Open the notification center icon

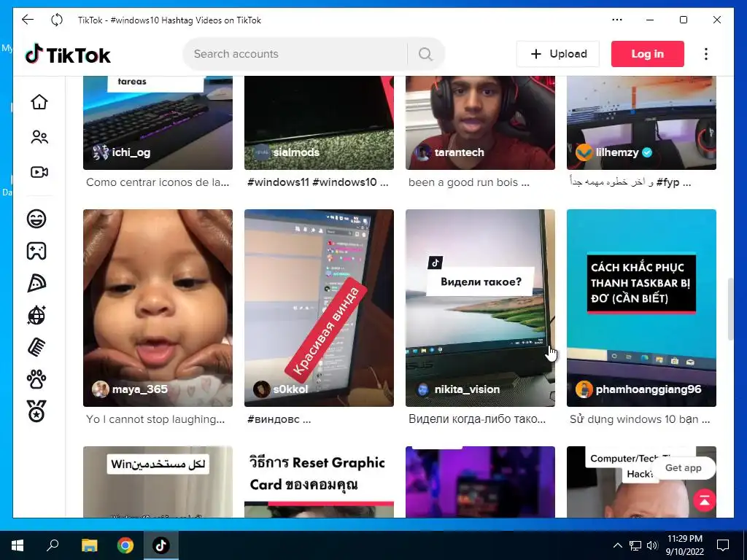pyautogui.click(x=723, y=545)
